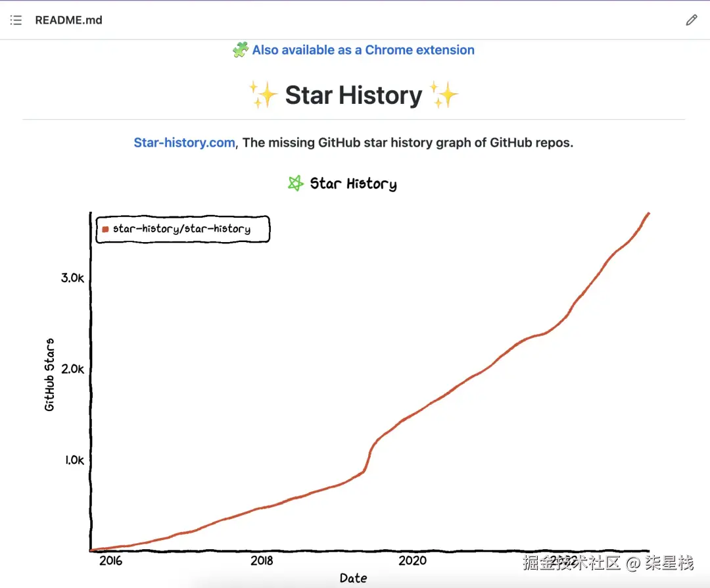
Task: Click the left sparkles emoji in the title
Action: point(263,95)
